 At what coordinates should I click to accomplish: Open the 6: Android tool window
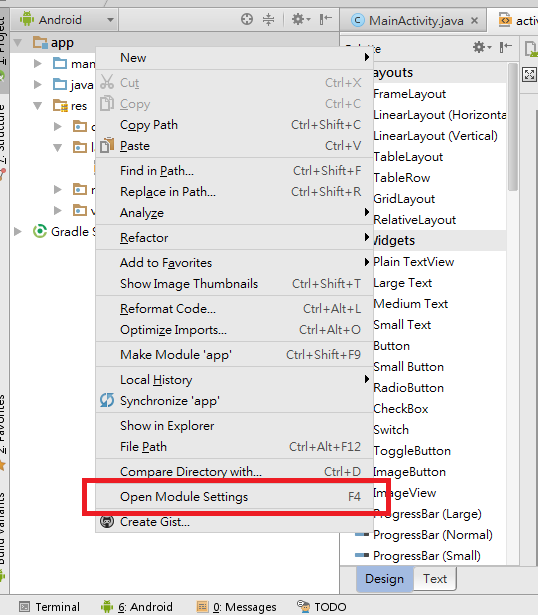(136, 607)
